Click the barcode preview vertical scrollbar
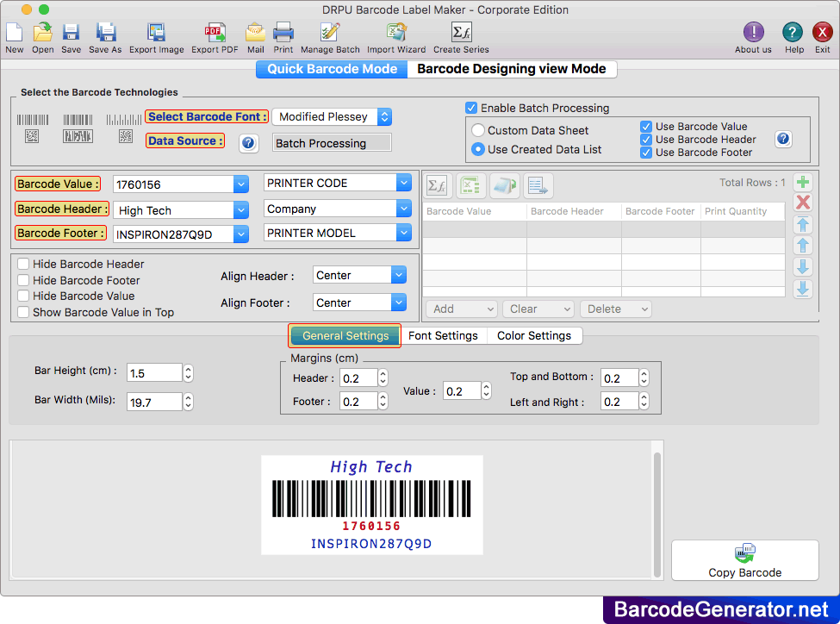This screenshot has width=840, height=624. click(656, 514)
